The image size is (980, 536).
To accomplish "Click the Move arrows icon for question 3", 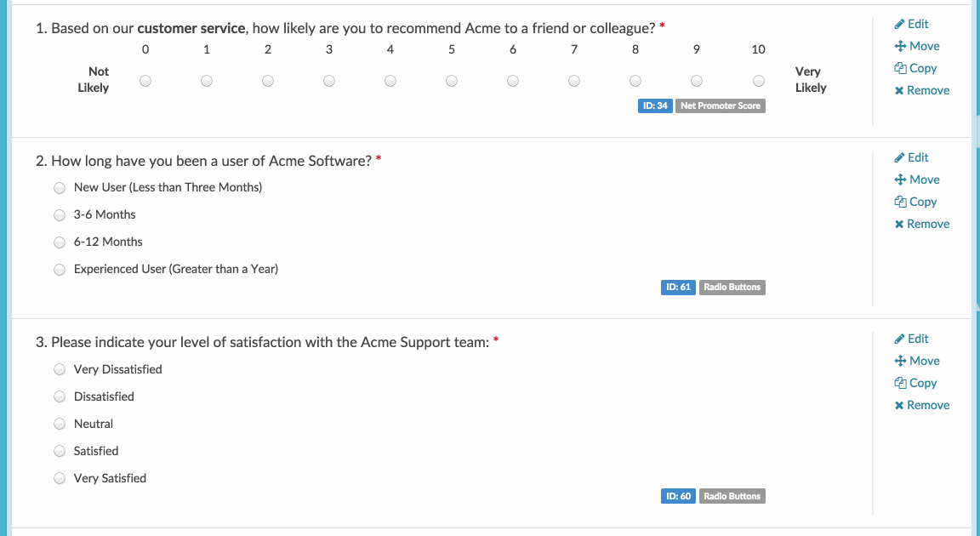I will [x=899, y=361].
